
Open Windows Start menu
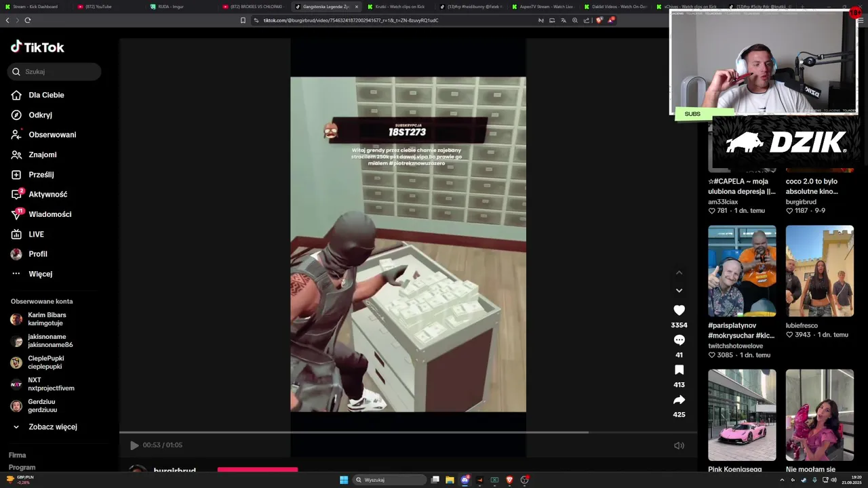(344, 480)
